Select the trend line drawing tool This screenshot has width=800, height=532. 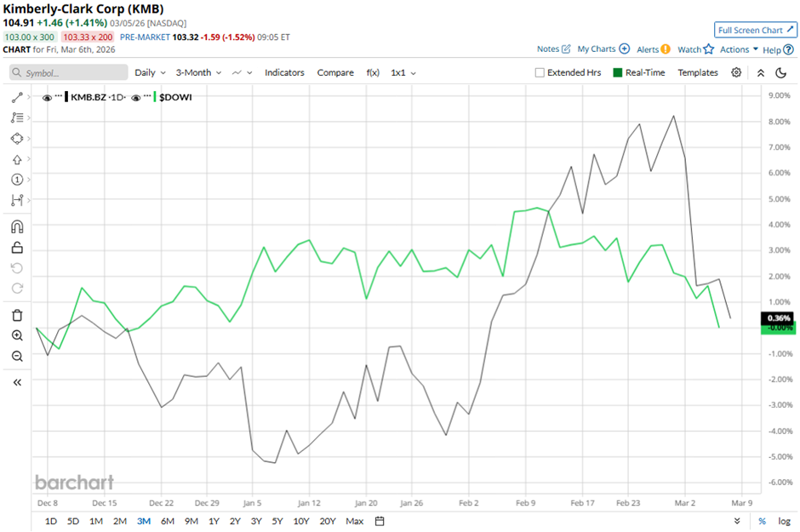[x=17, y=97]
